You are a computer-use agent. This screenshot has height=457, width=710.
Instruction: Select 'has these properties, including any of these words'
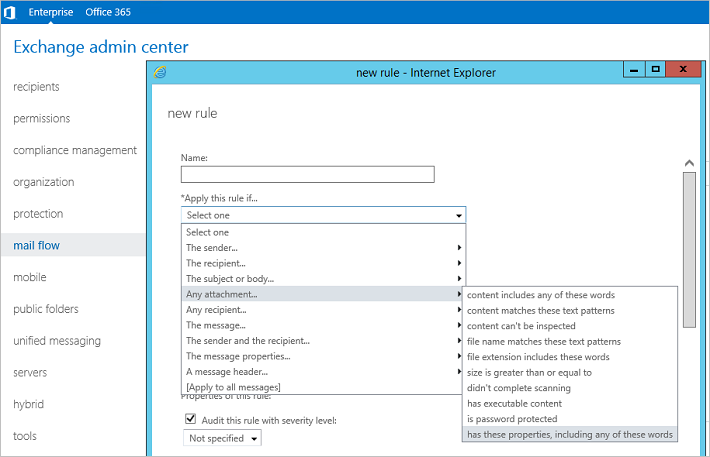(570, 434)
